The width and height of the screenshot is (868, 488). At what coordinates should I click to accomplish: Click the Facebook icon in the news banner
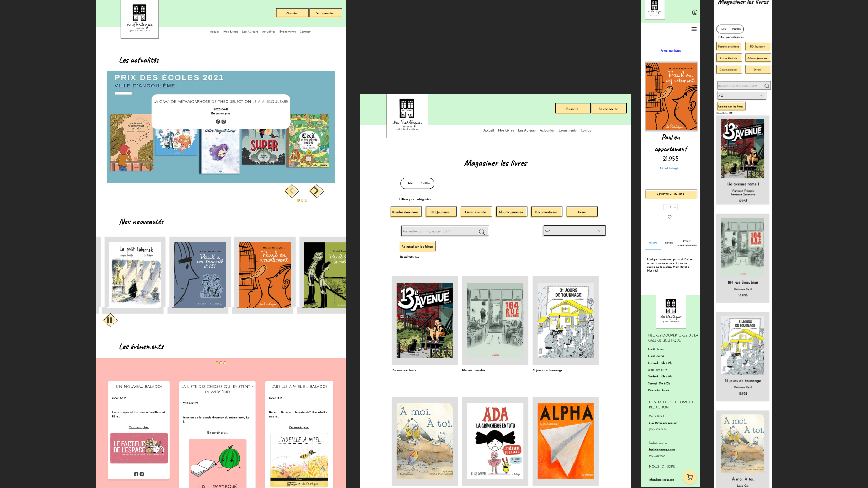(x=218, y=122)
